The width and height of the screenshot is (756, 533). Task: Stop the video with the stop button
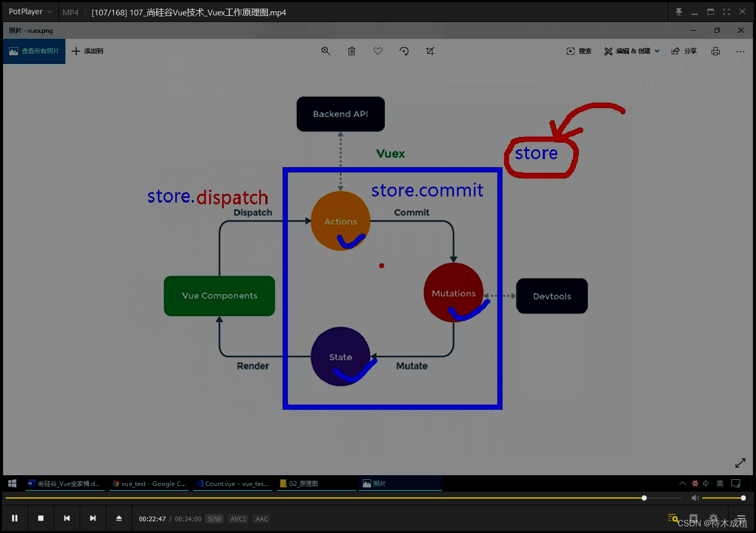pos(41,518)
